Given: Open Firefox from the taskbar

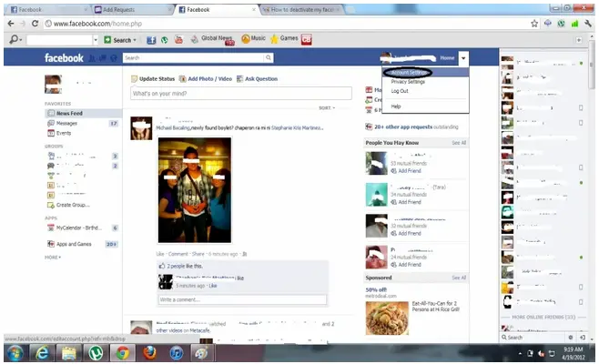Looking at the screenshot, I should [149, 353].
